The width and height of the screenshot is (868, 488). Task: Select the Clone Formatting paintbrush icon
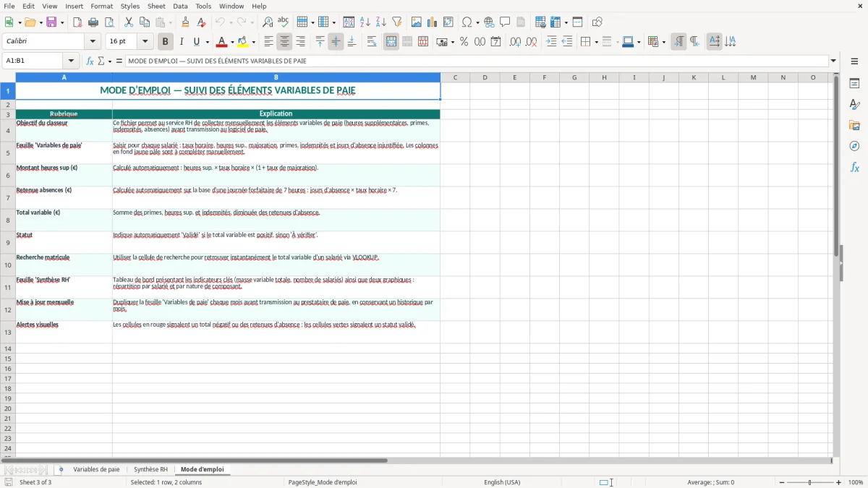click(186, 22)
